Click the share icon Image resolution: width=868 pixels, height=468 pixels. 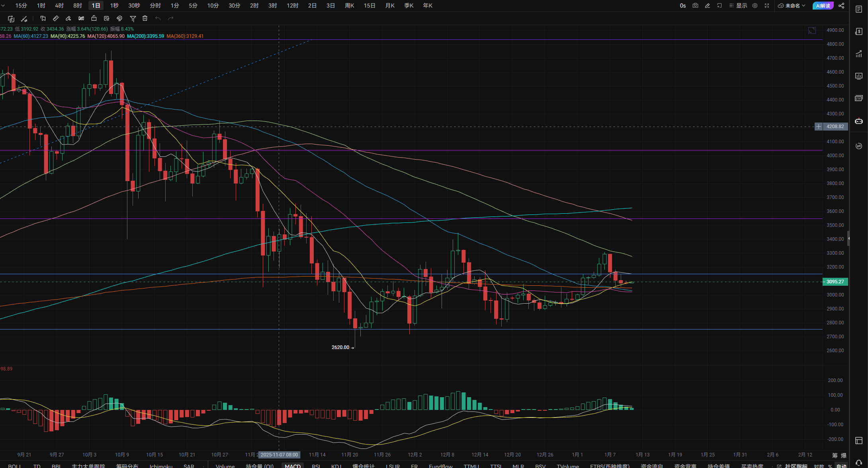[841, 6]
